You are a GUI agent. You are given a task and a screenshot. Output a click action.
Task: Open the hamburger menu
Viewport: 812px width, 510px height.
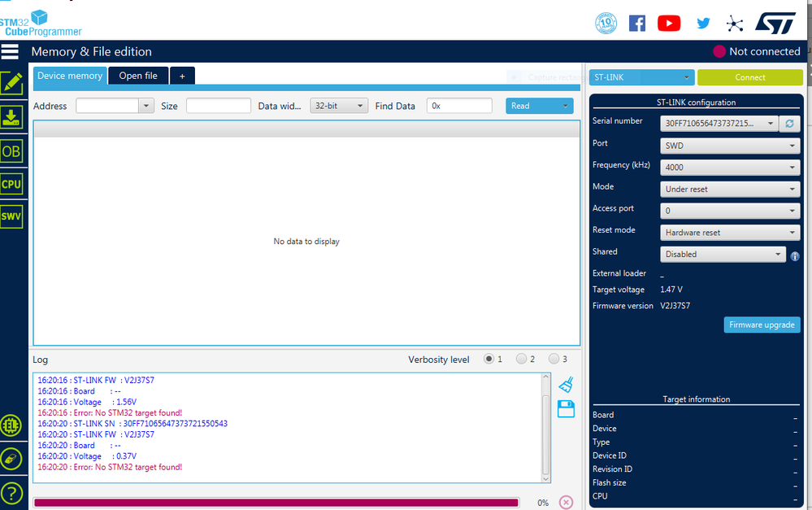[x=10, y=51]
